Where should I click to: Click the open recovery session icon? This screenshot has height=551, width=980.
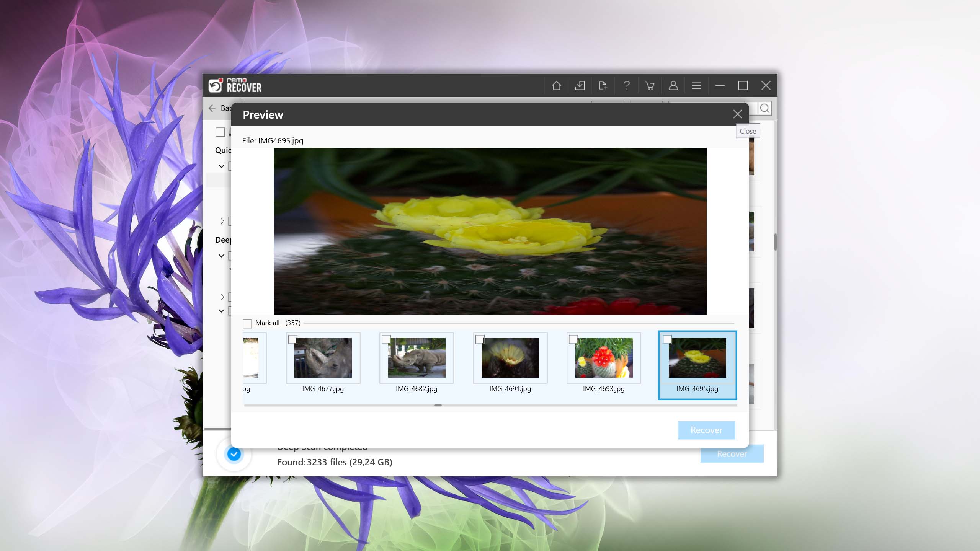click(x=603, y=85)
